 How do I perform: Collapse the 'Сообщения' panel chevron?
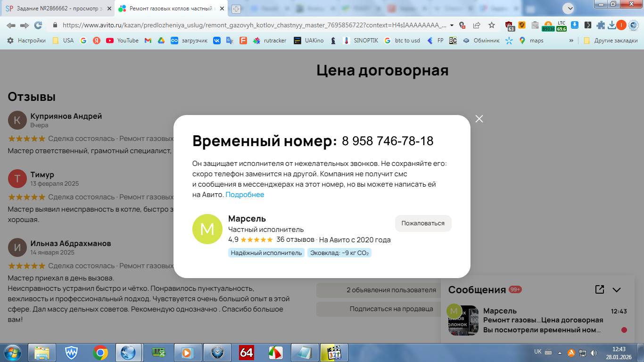click(617, 290)
